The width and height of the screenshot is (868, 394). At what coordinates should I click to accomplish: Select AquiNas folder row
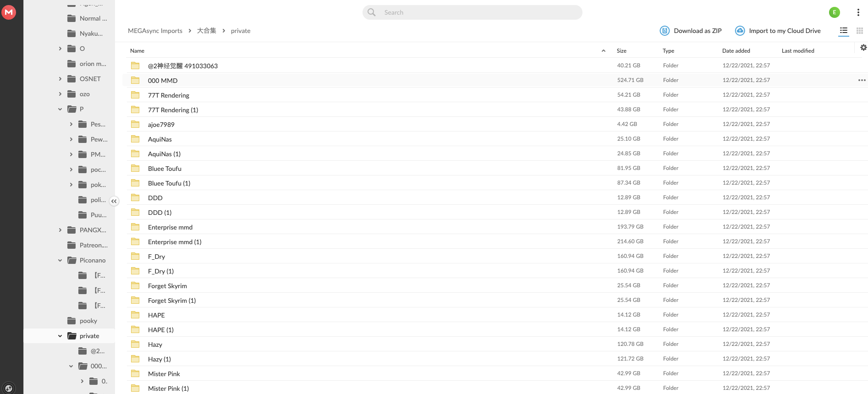coord(497,139)
